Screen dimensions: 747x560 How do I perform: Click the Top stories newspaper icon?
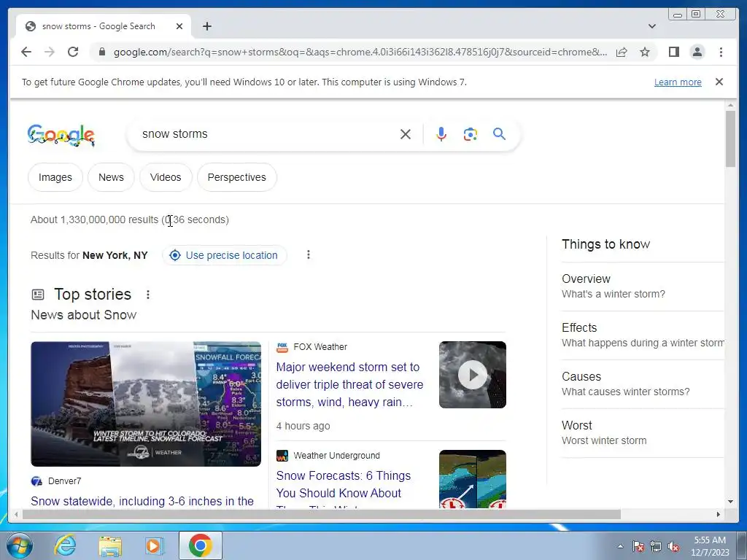tap(38, 295)
